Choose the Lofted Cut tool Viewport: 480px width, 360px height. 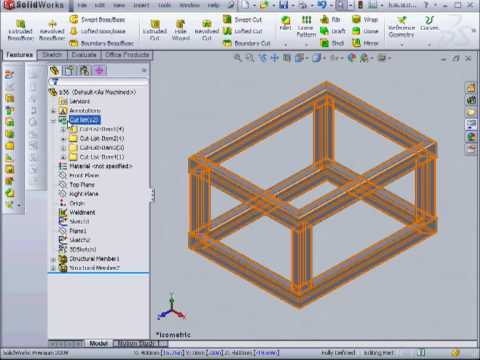point(242,31)
